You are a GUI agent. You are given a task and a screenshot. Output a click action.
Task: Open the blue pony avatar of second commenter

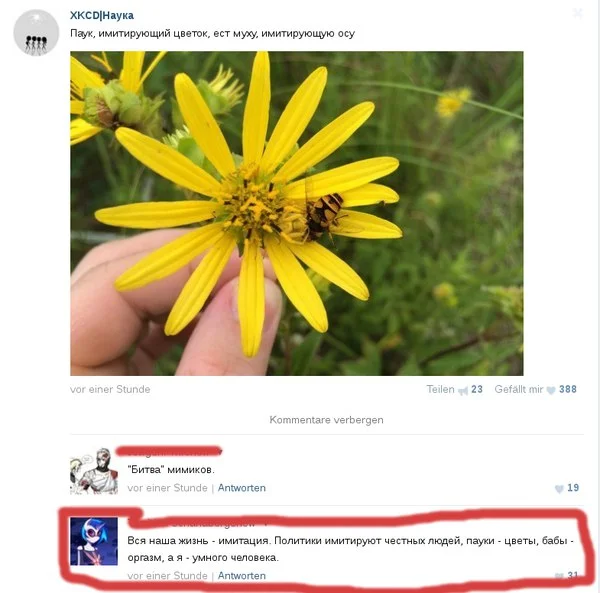[94, 541]
